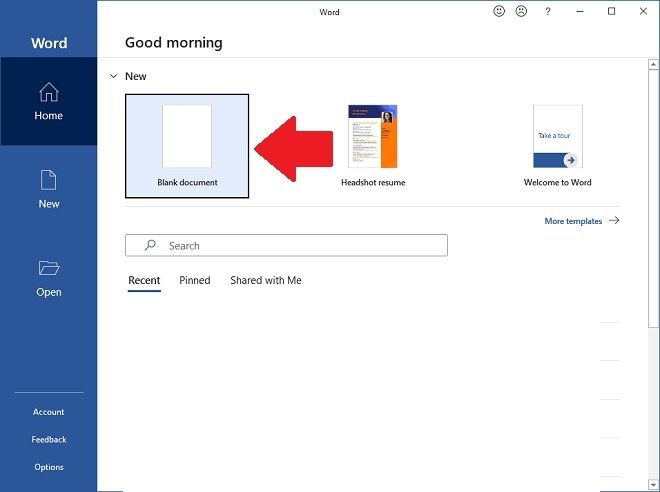Click the vertical scrollbar thumb
Screen dimensions: 660x492
tap(653, 199)
